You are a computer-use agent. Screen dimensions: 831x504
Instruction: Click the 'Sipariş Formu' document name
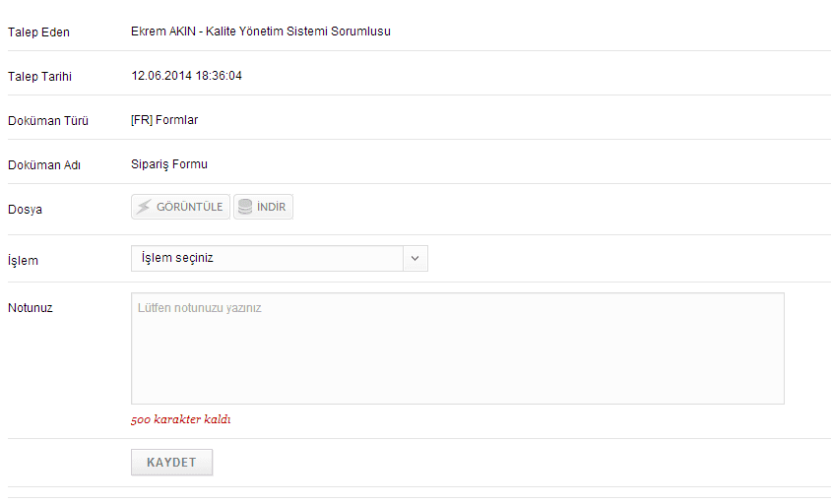tap(169, 164)
